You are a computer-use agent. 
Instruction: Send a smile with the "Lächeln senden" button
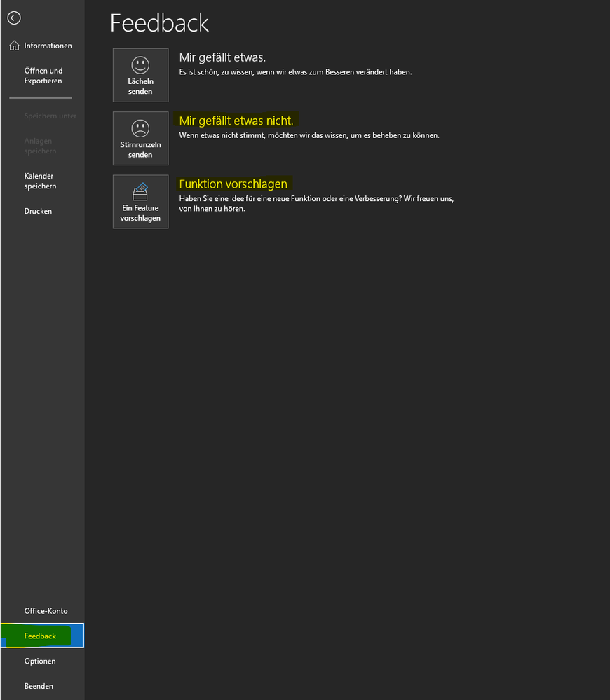[x=140, y=75]
